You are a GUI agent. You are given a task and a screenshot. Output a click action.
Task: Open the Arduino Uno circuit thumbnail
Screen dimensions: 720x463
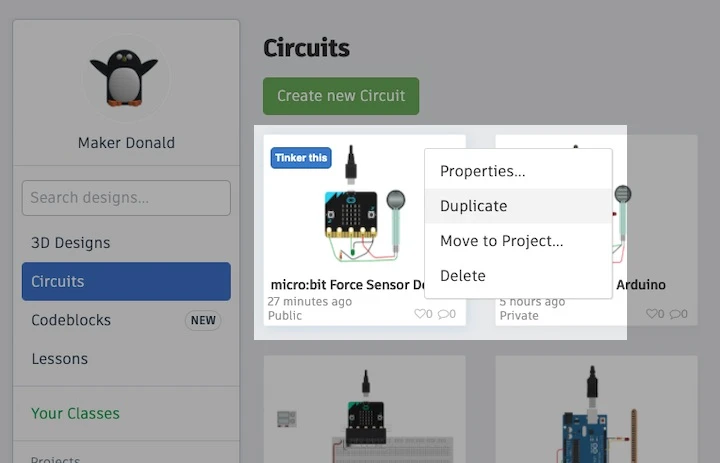pos(596,409)
